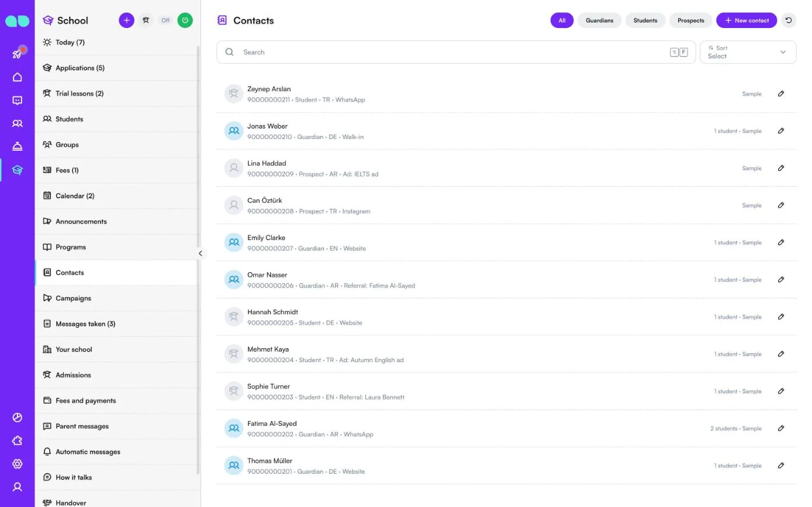Edit Omar Nasser using the pencil icon
Viewport: 812px width, 507px height.
pos(781,280)
